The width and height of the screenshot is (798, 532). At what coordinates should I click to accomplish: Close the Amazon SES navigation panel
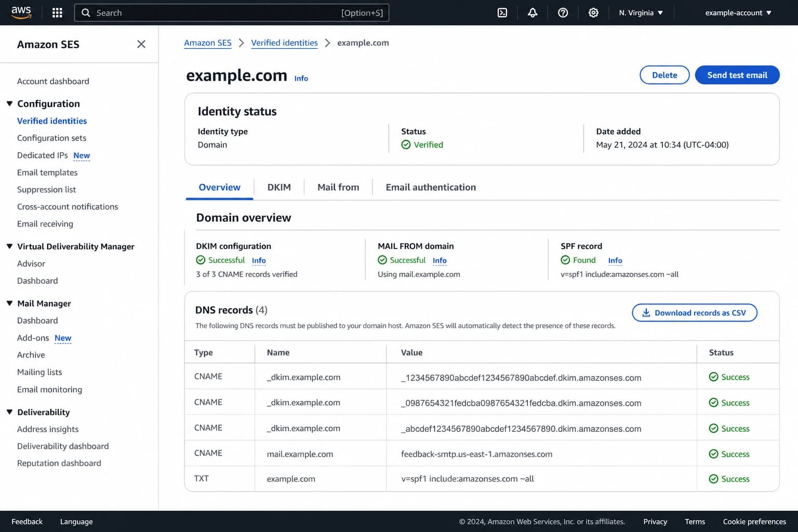(141, 44)
